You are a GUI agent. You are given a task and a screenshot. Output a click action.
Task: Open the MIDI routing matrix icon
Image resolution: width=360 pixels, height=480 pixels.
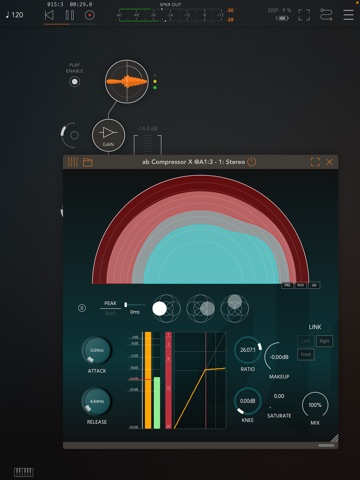click(x=326, y=15)
